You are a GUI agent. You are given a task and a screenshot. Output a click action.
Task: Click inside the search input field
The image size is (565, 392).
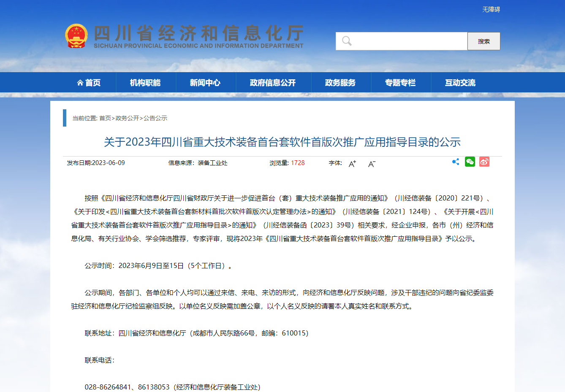(x=401, y=41)
